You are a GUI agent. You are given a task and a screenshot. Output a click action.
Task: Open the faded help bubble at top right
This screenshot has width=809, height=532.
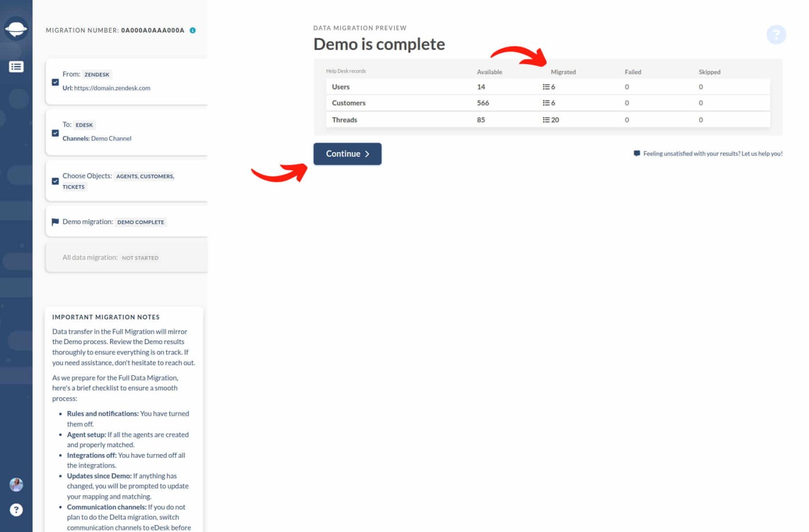coord(776,35)
